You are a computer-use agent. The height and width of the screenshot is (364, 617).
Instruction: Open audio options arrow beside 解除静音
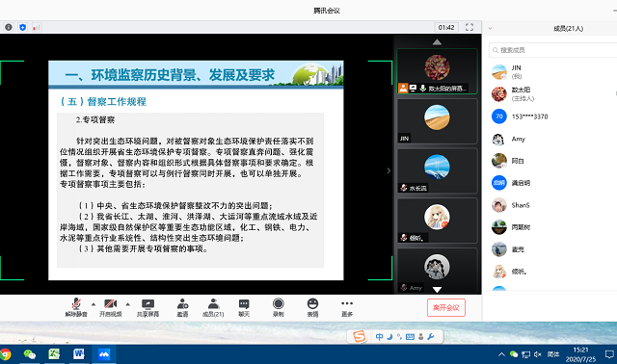[x=94, y=304]
